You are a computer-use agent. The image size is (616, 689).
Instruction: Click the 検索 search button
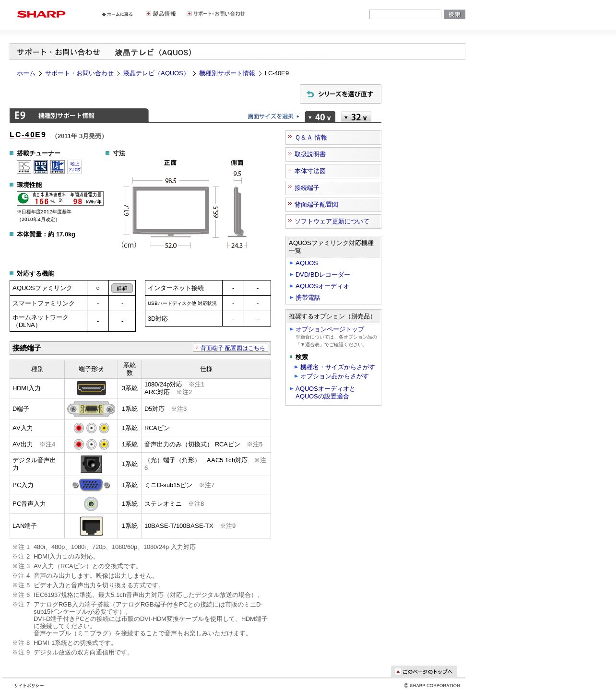pyautogui.click(x=454, y=14)
